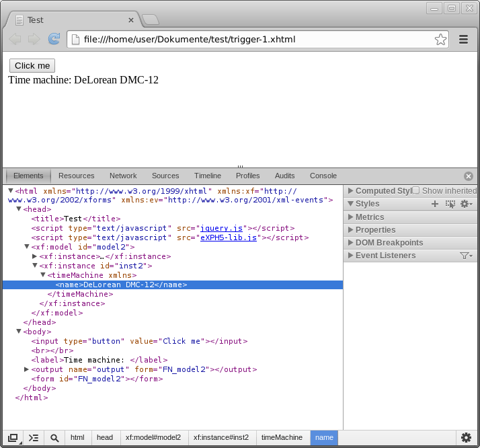Select an element with magnifier icon
This screenshot has width=480, height=448.
pos(54,438)
